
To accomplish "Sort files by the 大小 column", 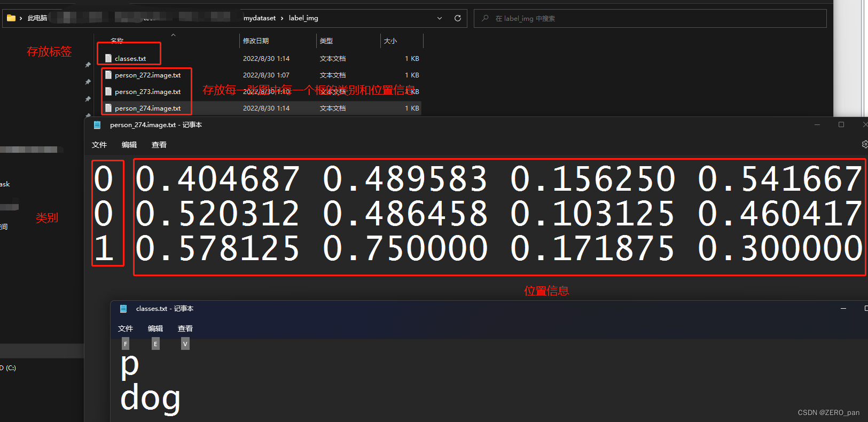I will click(390, 41).
